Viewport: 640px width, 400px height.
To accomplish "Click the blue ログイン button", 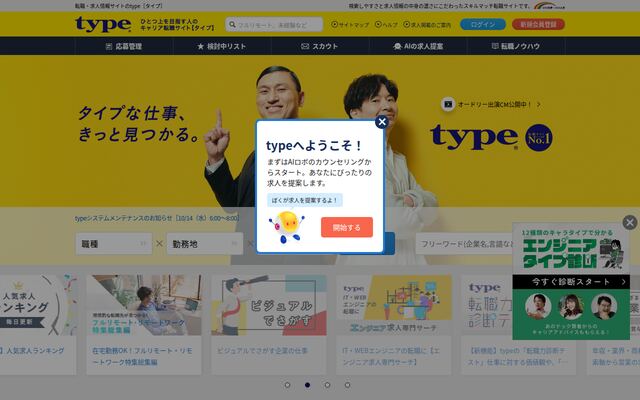I will pyautogui.click(x=483, y=24).
